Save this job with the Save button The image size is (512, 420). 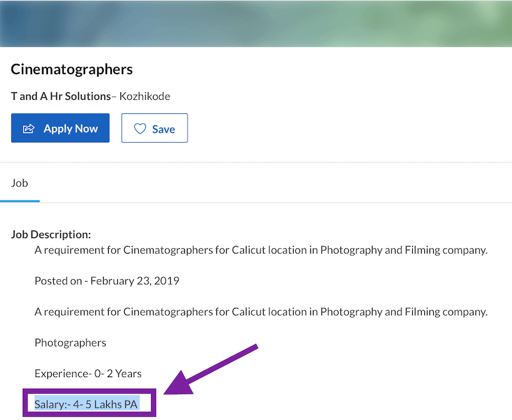point(154,128)
